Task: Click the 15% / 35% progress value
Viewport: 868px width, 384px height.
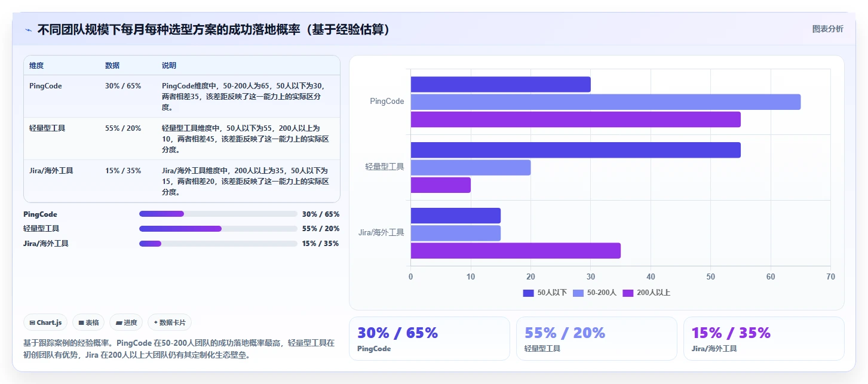Action: (320, 243)
